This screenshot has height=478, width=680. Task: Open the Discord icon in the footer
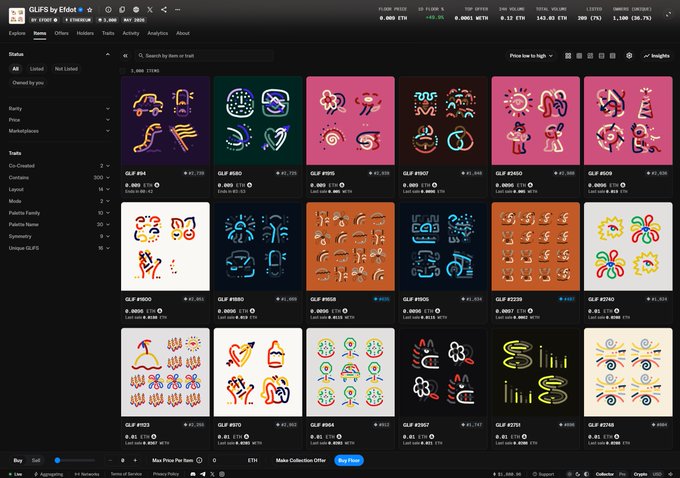point(193,474)
